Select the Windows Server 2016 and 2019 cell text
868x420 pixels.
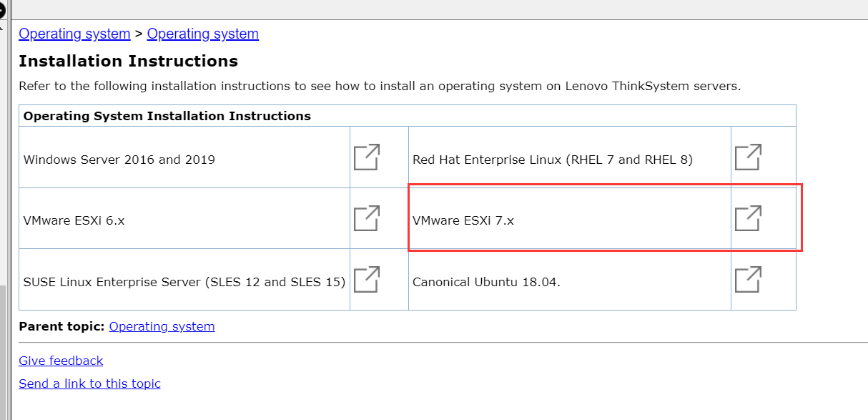119,160
